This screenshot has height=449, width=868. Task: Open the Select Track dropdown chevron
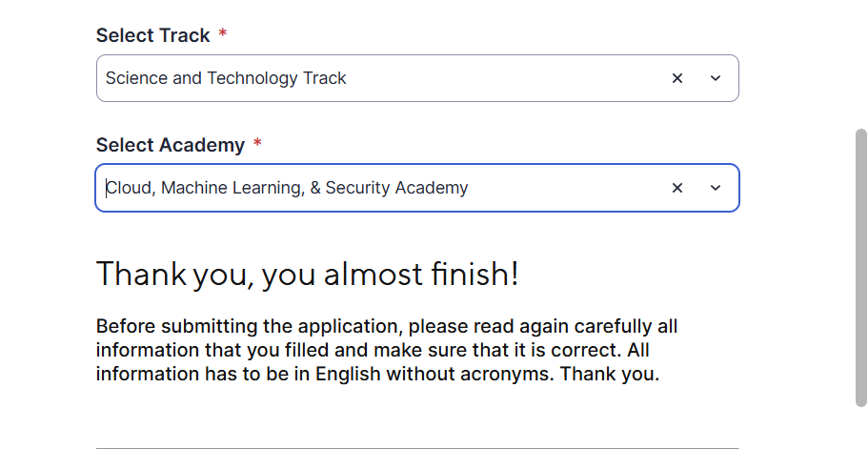coord(716,78)
